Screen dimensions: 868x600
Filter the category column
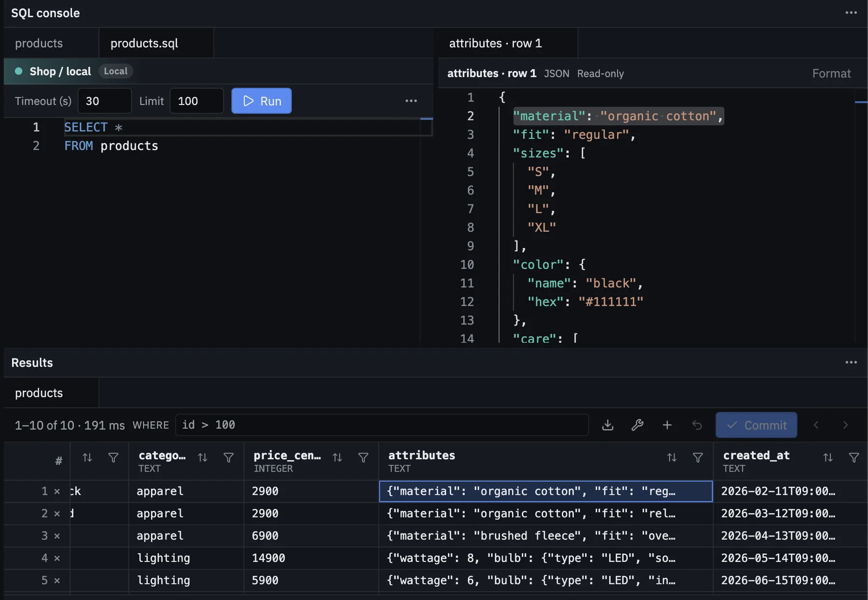[229, 457]
